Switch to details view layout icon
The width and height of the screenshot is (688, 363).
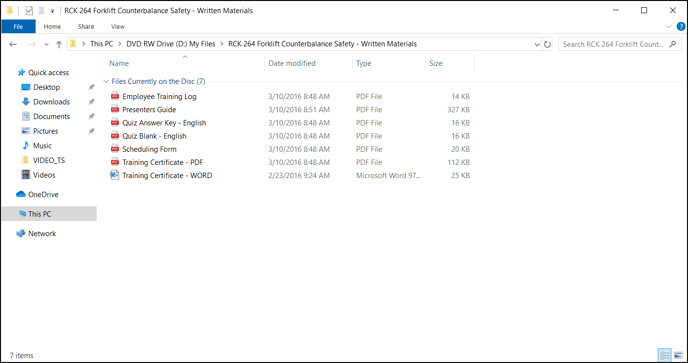(665, 355)
